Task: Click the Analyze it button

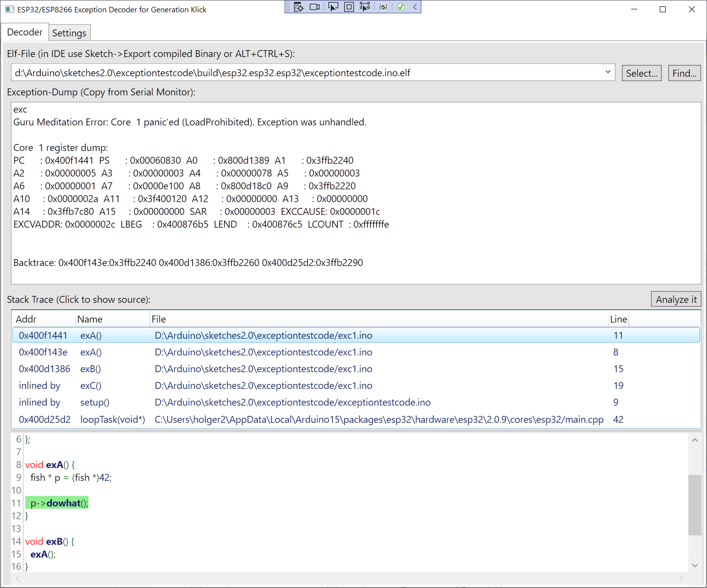Action: pyautogui.click(x=676, y=299)
